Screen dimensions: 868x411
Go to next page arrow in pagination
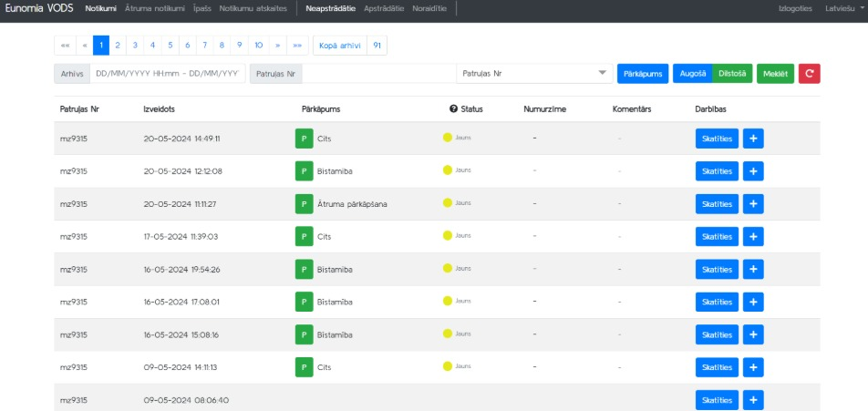(277, 46)
